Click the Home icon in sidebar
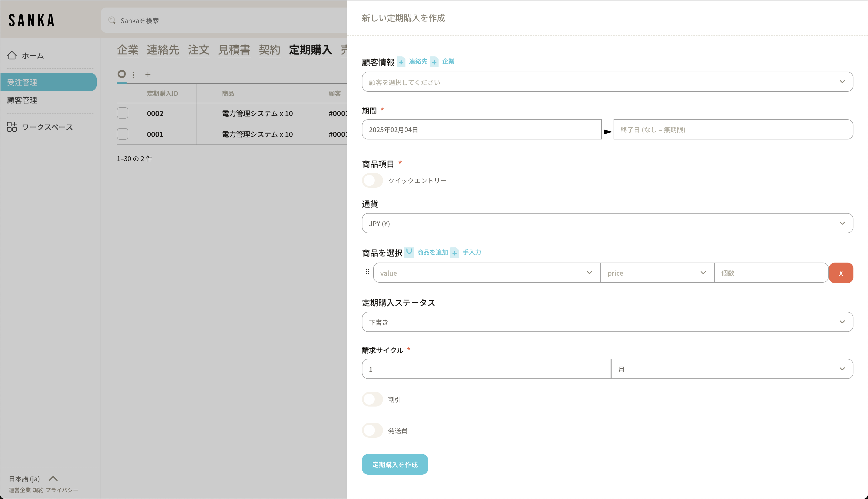Image resolution: width=868 pixels, height=499 pixels. pos(12,56)
